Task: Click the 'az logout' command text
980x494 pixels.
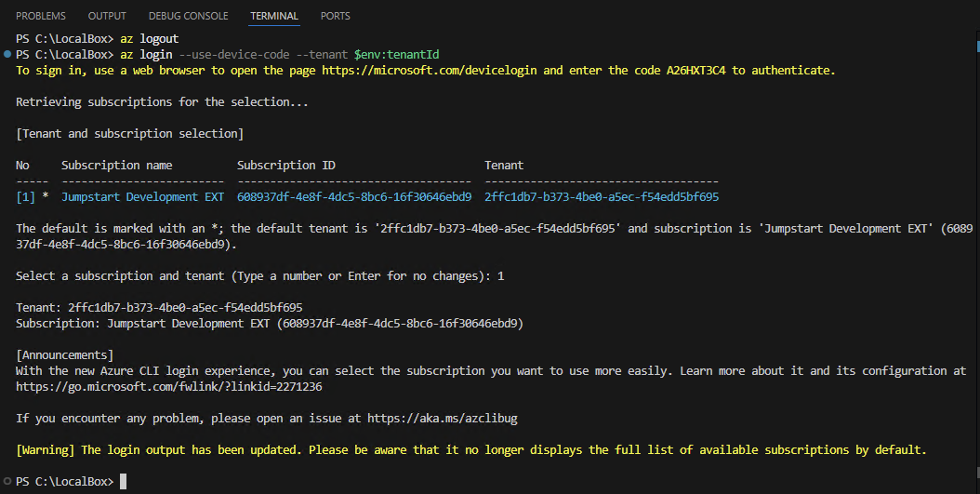Action: point(150,39)
